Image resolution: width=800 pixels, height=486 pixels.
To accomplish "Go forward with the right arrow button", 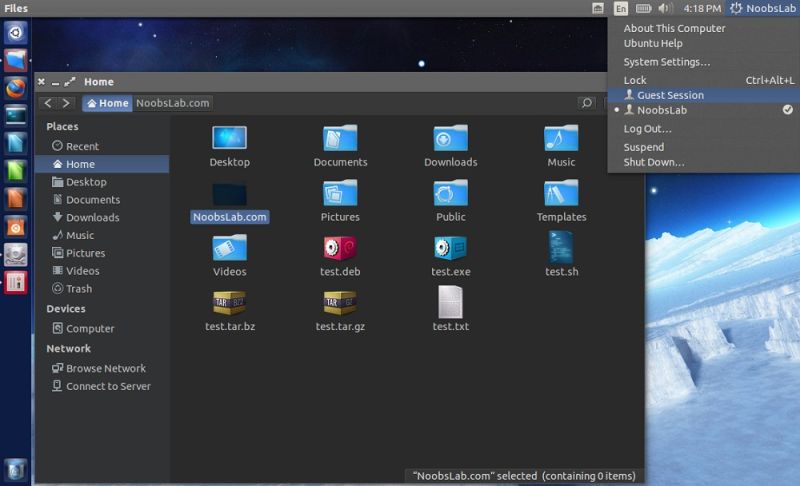I will point(66,103).
